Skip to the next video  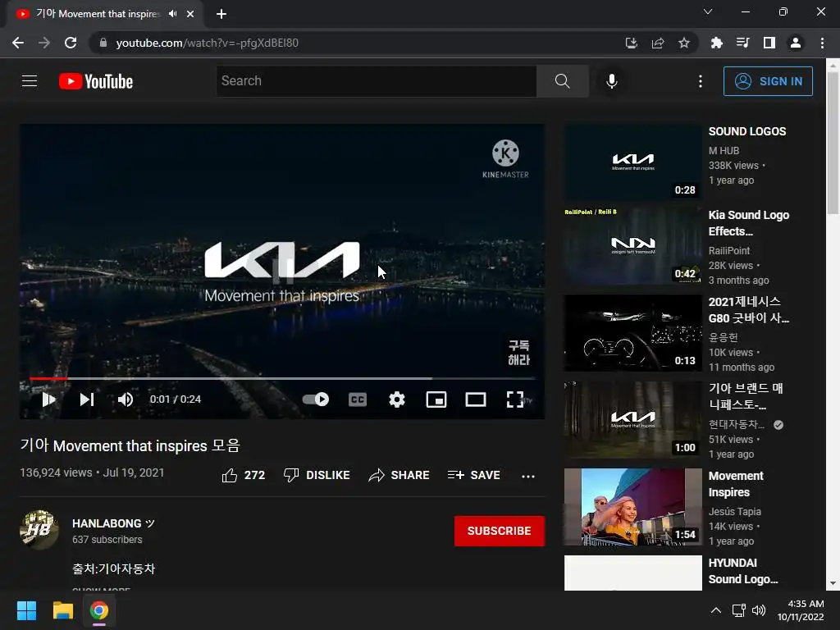(x=87, y=399)
